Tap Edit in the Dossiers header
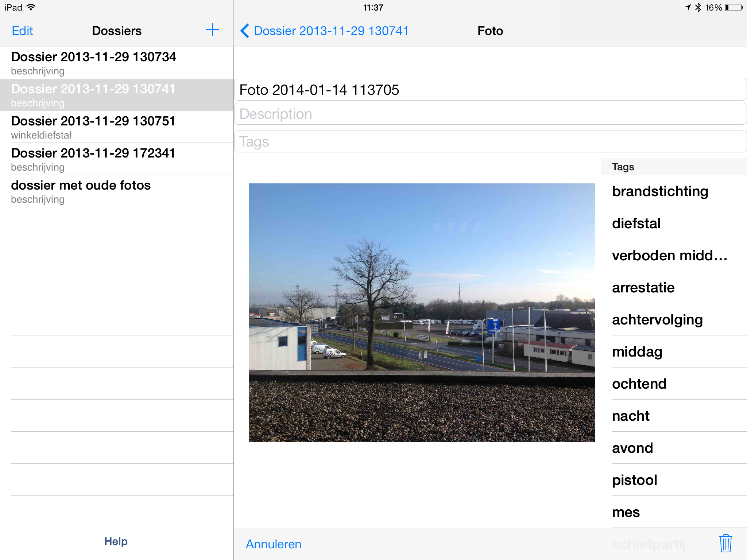The image size is (747, 560). 22,31
